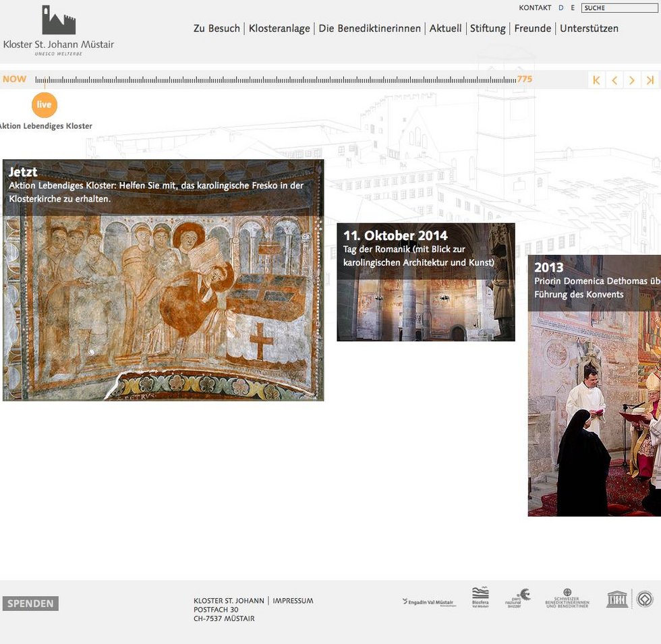Open the Klosteranlage menu
Screen dimensions: 661x644
(279, 28)
